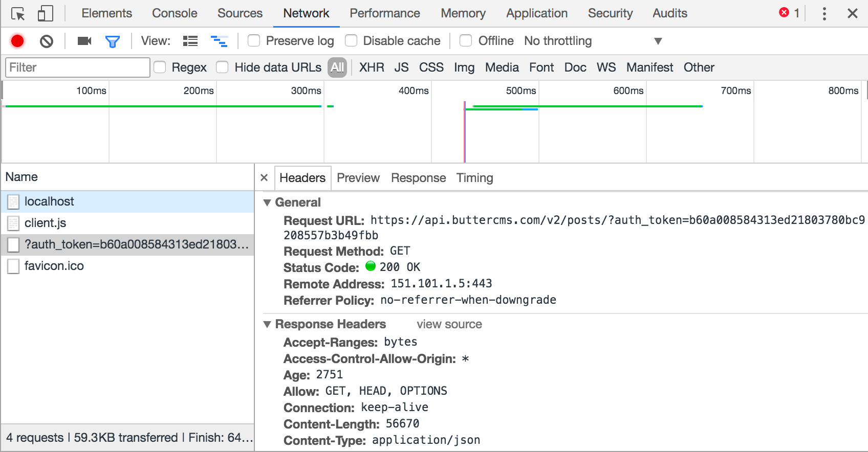Screen dimensions: 868x452
Task: Filter requests by the XHR type
Action: point(372,67)
